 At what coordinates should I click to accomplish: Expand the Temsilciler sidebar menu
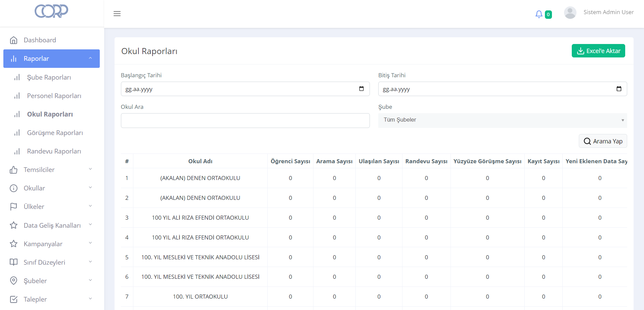(51, 170)
